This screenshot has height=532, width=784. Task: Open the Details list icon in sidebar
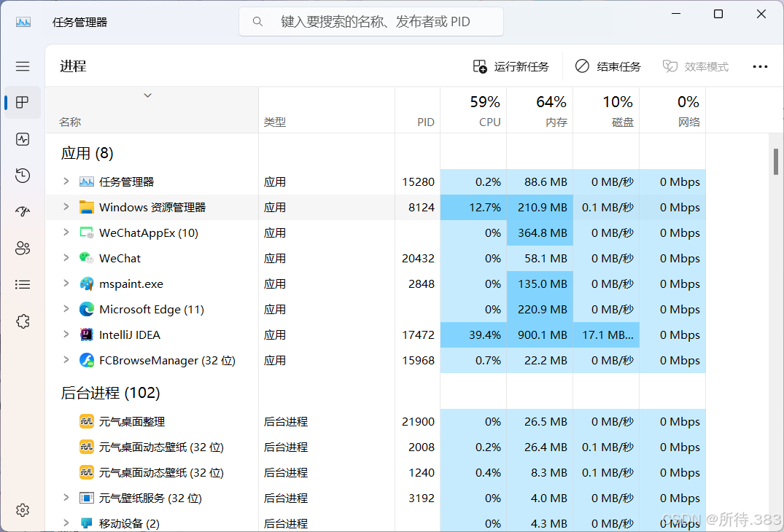click(x=23, y=285)
